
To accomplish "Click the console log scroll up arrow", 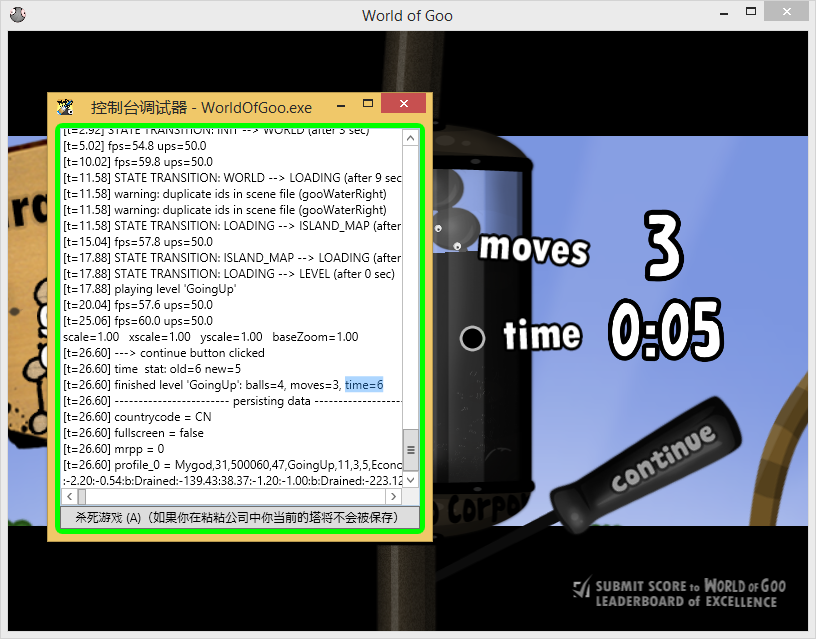I will [410, 137].
